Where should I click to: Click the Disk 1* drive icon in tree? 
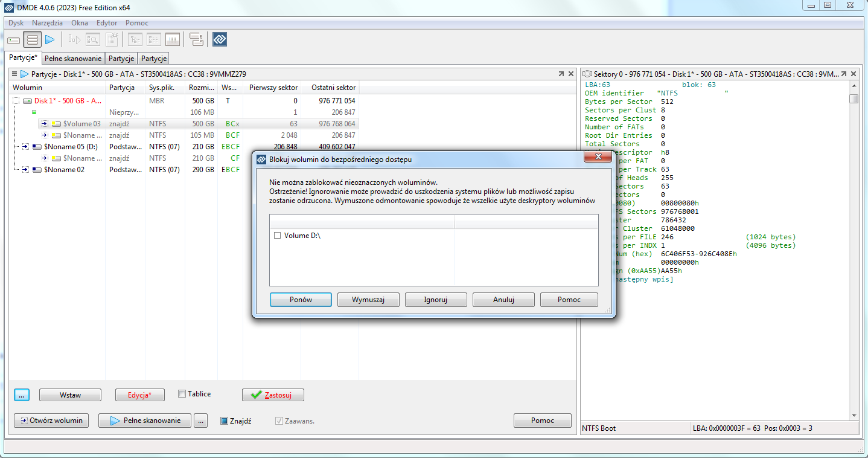(27, 101)
